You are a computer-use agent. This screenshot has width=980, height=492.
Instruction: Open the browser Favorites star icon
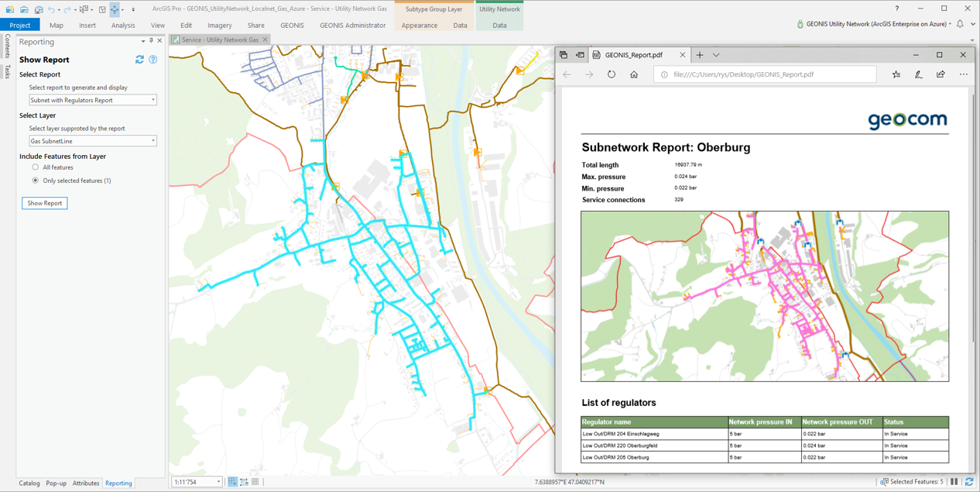click(896, 74)
